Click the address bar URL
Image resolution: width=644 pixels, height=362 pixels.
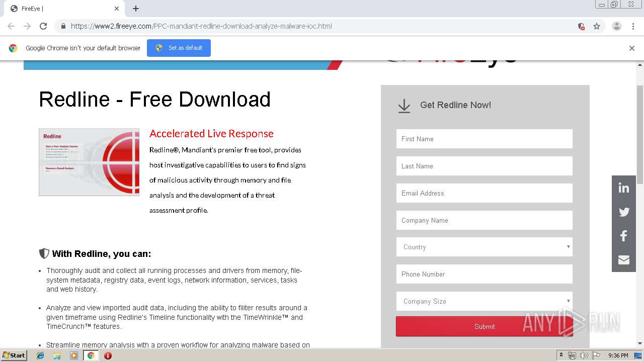coord(201,26)
